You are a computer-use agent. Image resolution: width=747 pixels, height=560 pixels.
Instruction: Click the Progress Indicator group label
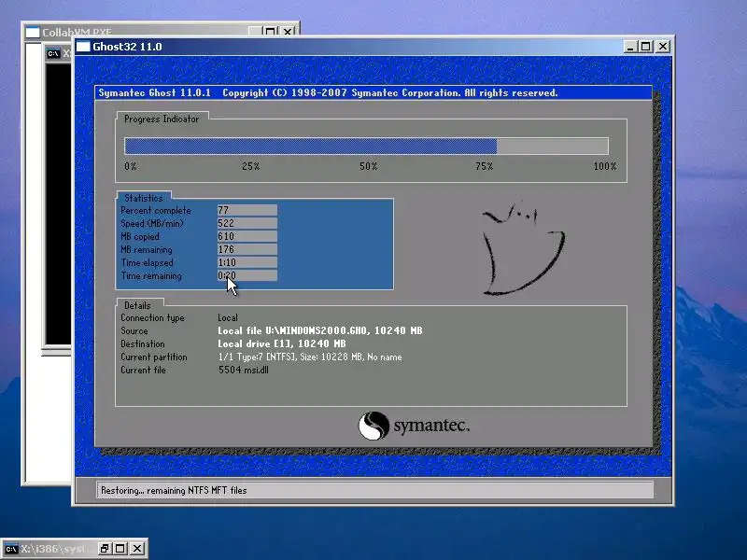coord(162,119)
